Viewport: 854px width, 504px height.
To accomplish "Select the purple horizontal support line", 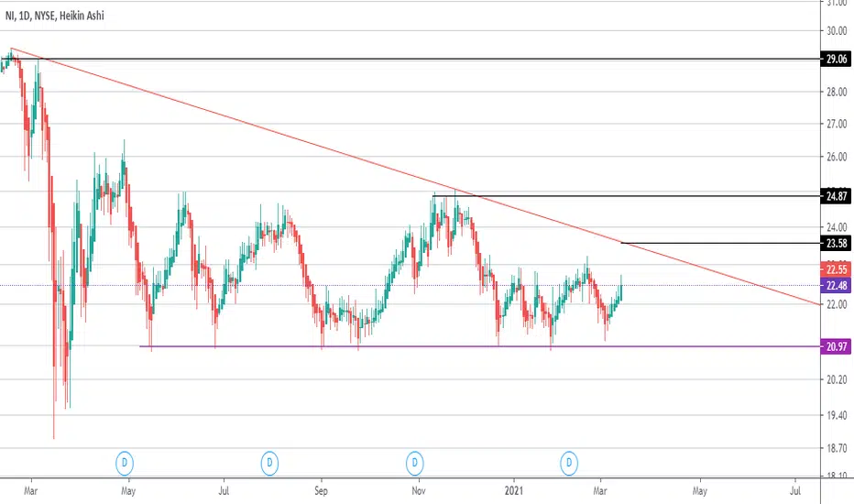I will (479, 346).
